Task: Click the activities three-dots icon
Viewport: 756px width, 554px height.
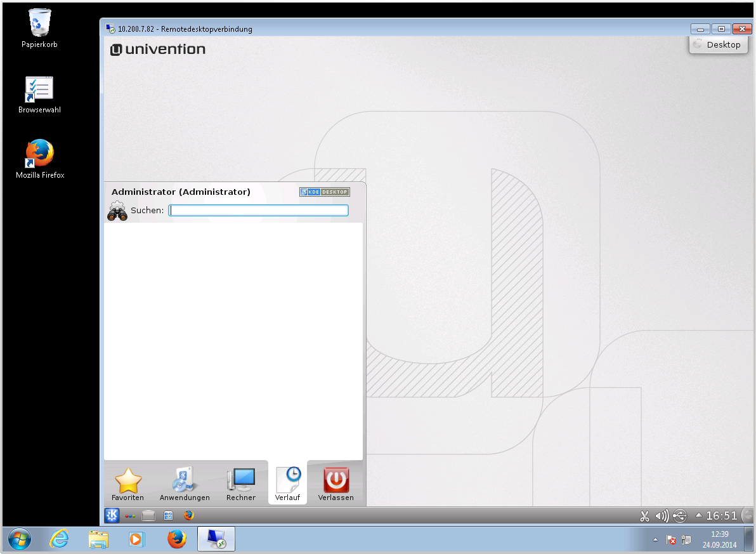Action: pos(130,516)
